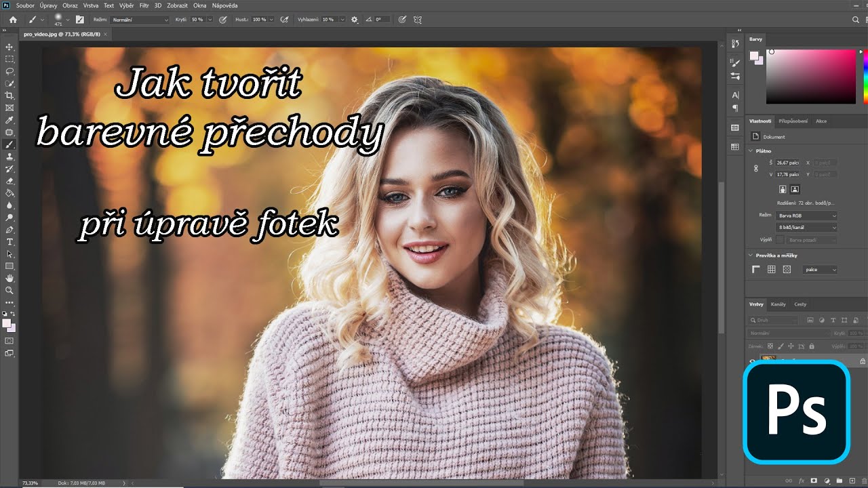Edit the brush angle field
The image size is (868, 488).
tap(382, 20)
